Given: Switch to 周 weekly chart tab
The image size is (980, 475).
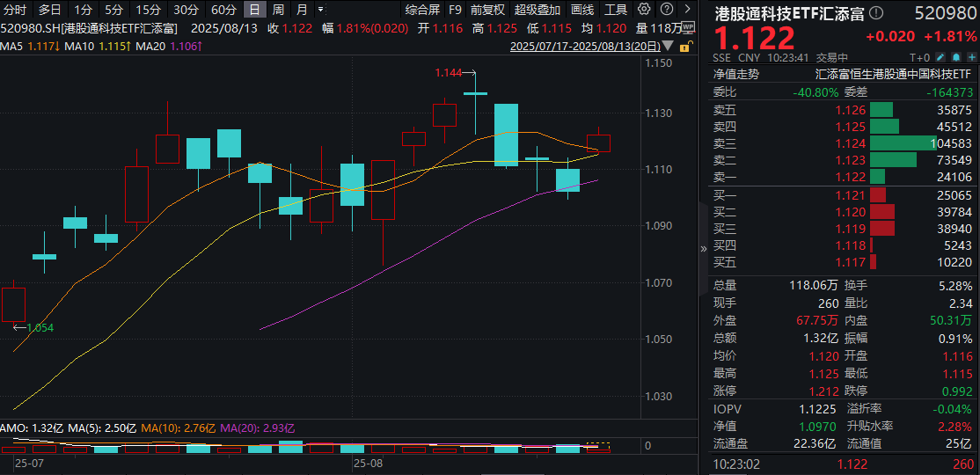Looking at the screenshot, I should pos(278,10).
